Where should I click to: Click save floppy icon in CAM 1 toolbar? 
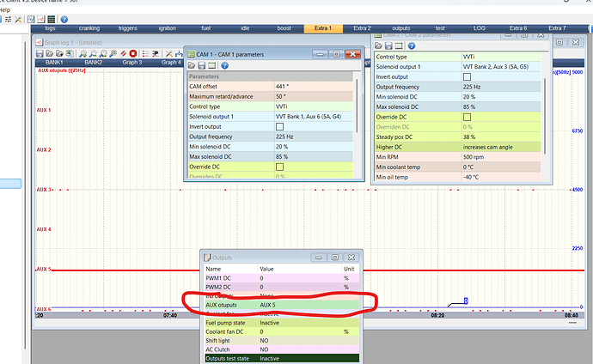pyautogui.click(x=202, y=66)
